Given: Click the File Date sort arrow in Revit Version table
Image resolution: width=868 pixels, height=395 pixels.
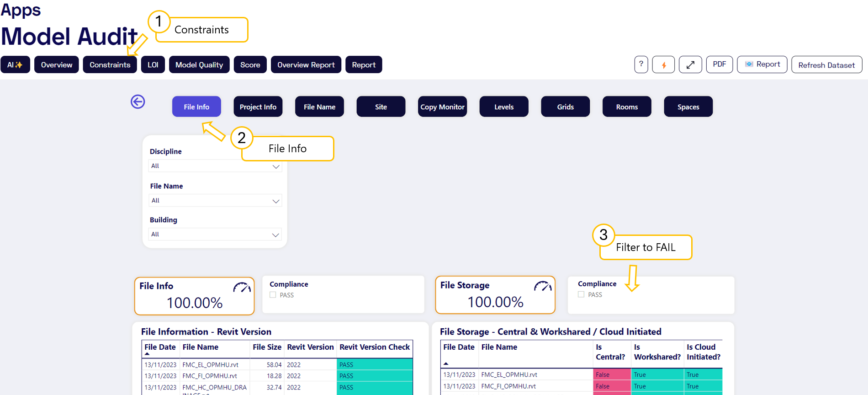Looking at the screenshot, I should point(147,354).
